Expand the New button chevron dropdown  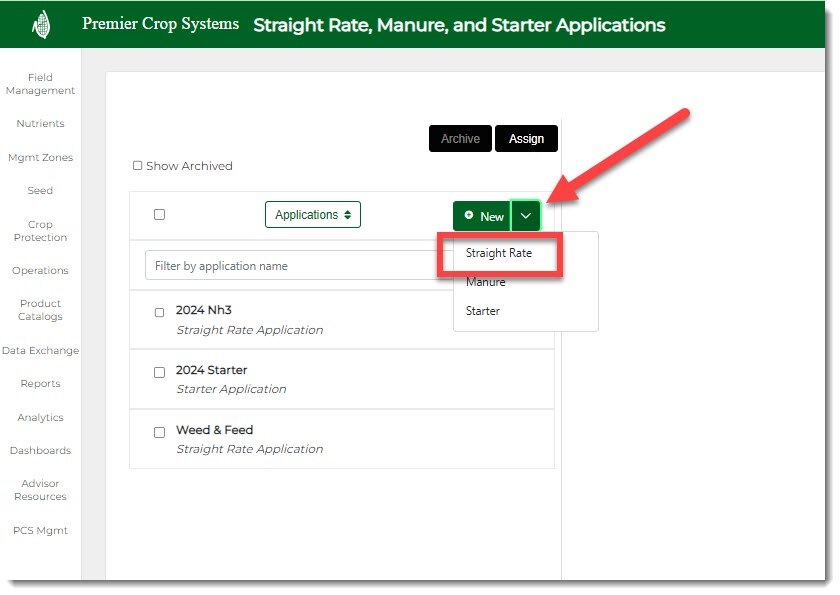coord(526,216)
